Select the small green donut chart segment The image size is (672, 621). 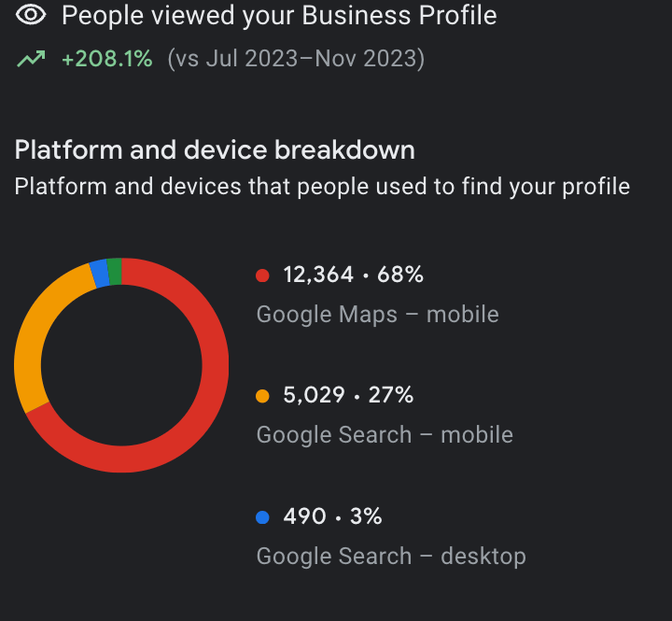[x=115, y=270]
